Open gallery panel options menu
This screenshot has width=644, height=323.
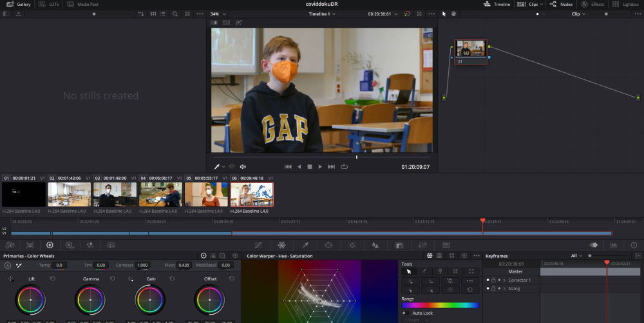[200, 14]
